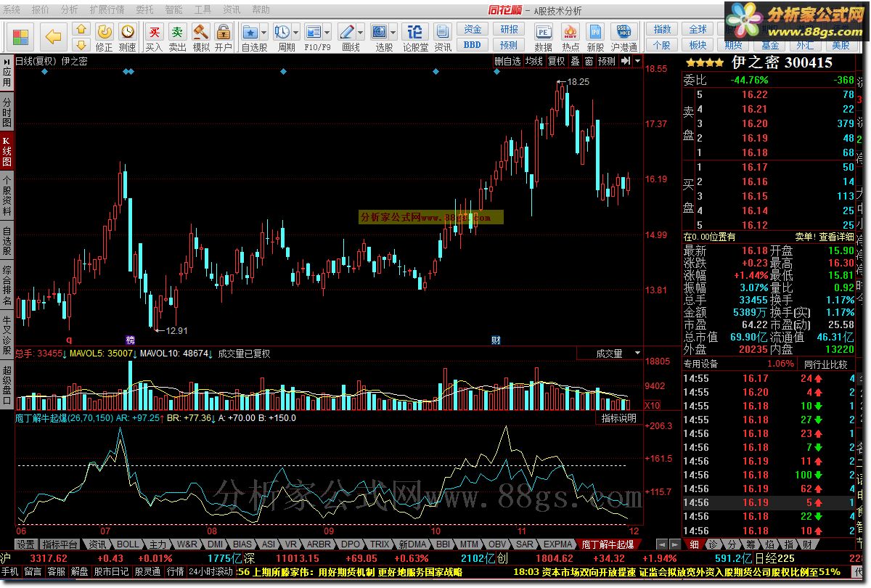
Task: Click the 研报 button
Action: [x=510, y=30]
